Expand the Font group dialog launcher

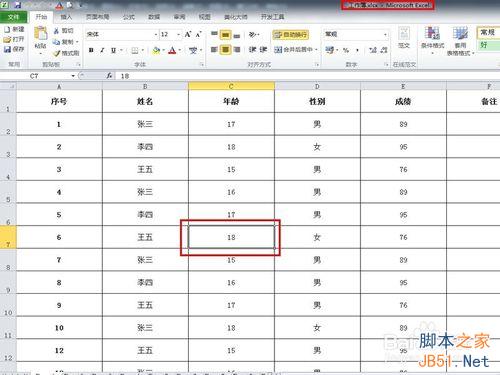[x=202, y=64]
